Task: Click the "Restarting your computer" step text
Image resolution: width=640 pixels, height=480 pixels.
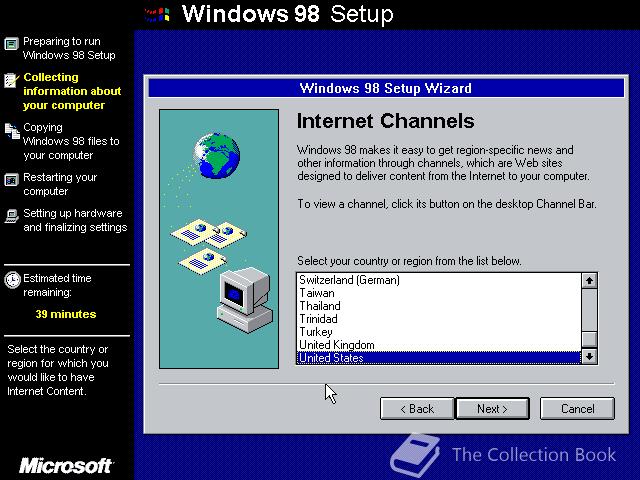Action: pyautogui.click(x=60, y=184)
